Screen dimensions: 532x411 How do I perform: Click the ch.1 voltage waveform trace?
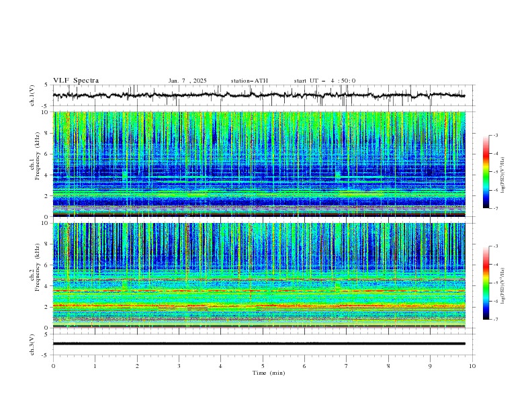pos(259,95)
